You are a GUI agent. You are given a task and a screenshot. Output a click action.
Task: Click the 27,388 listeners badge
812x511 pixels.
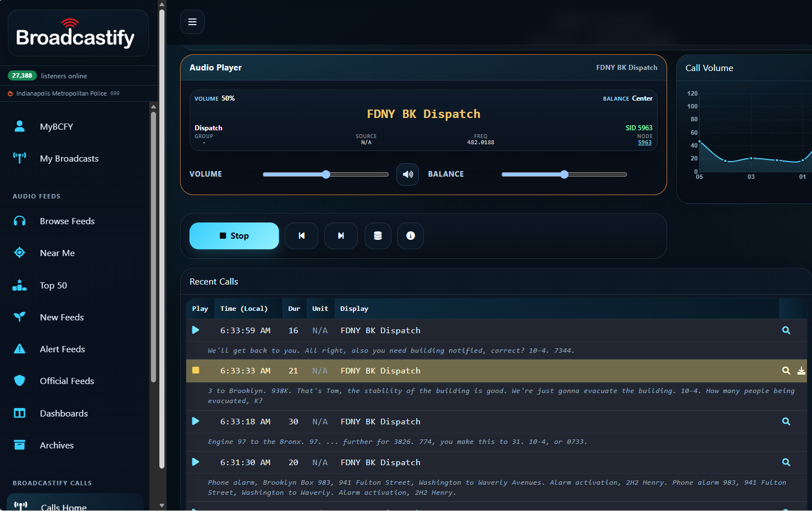tap(22, 75)
